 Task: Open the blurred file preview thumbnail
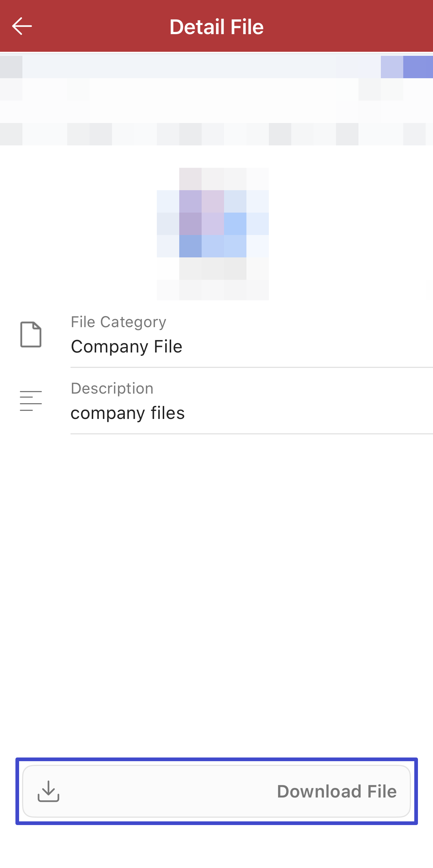pyautogui.click(x=213, y=234)
